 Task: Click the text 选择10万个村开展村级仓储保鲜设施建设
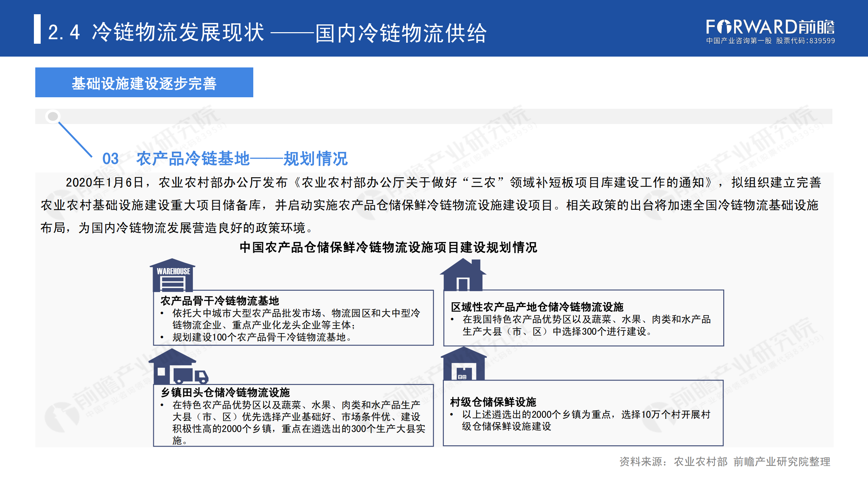coord(586,420)
